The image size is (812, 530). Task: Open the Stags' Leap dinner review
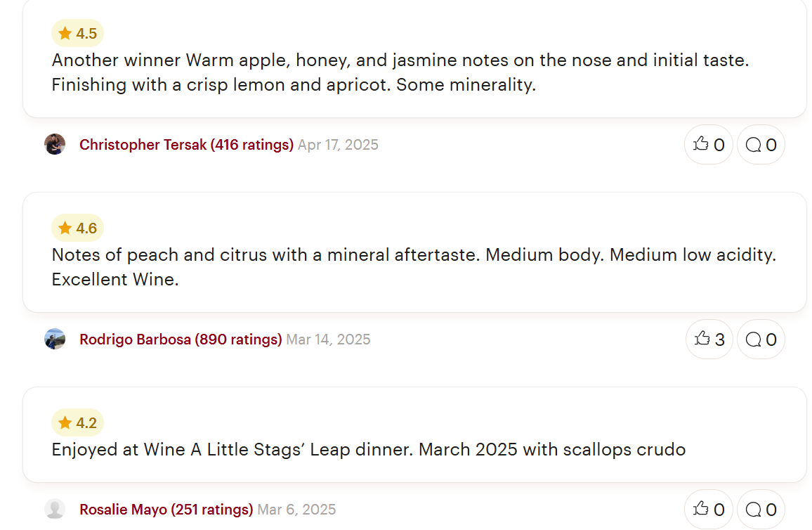(368, 449)
